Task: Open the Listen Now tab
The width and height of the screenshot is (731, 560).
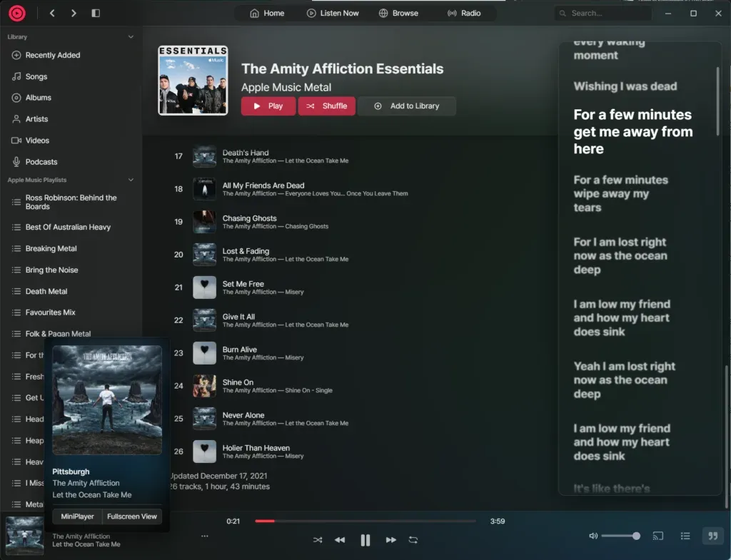Action: [x=333, y=13]
